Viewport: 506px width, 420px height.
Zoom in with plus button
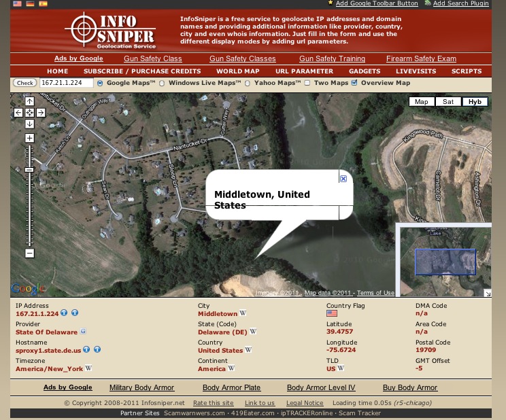point(30,138)
